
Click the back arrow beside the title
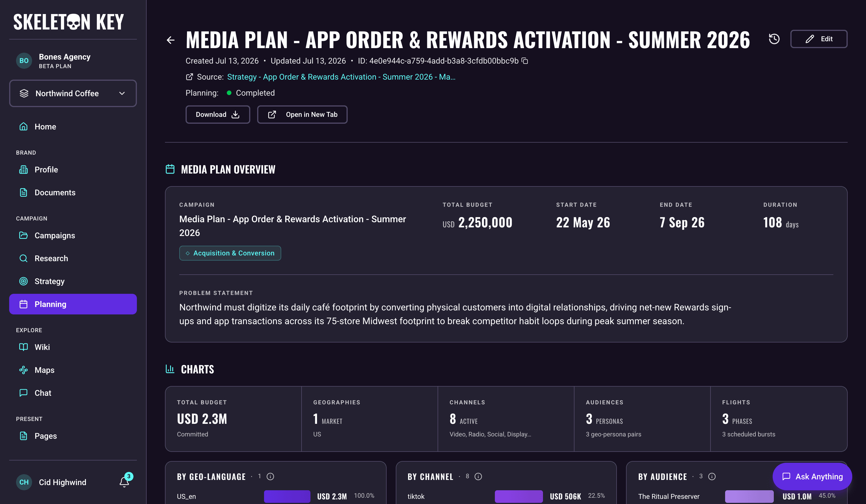click(170, 40)
